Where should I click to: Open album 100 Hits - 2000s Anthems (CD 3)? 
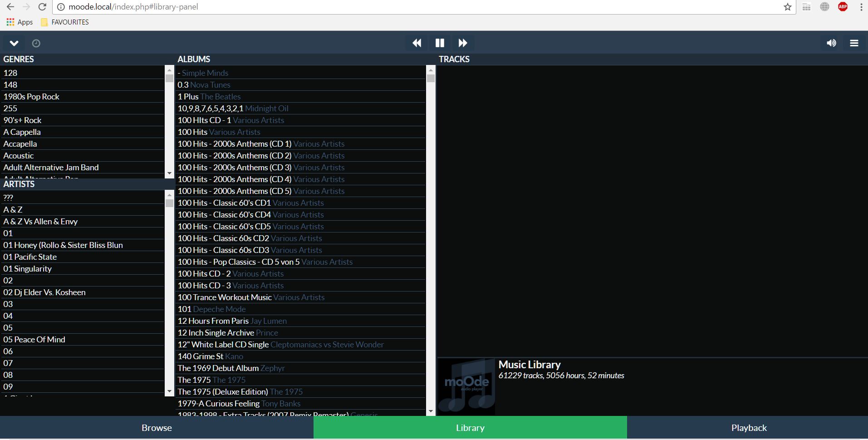pos(300,167)
